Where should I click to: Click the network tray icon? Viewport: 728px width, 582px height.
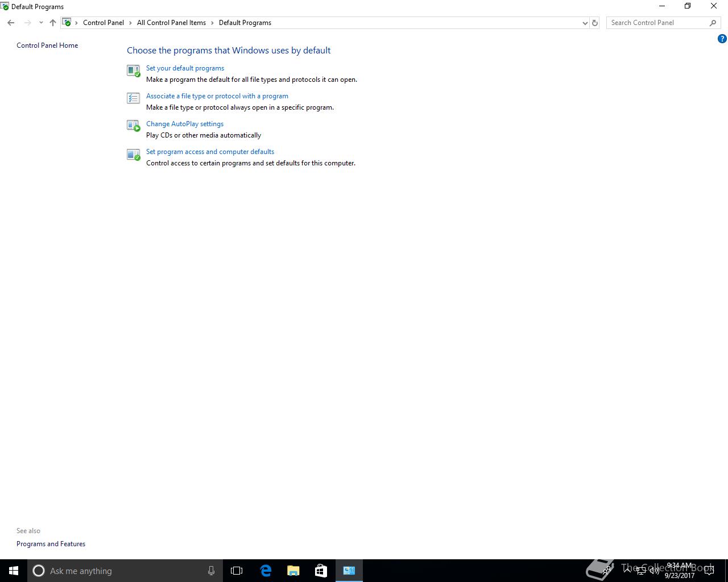click(641, 571)
